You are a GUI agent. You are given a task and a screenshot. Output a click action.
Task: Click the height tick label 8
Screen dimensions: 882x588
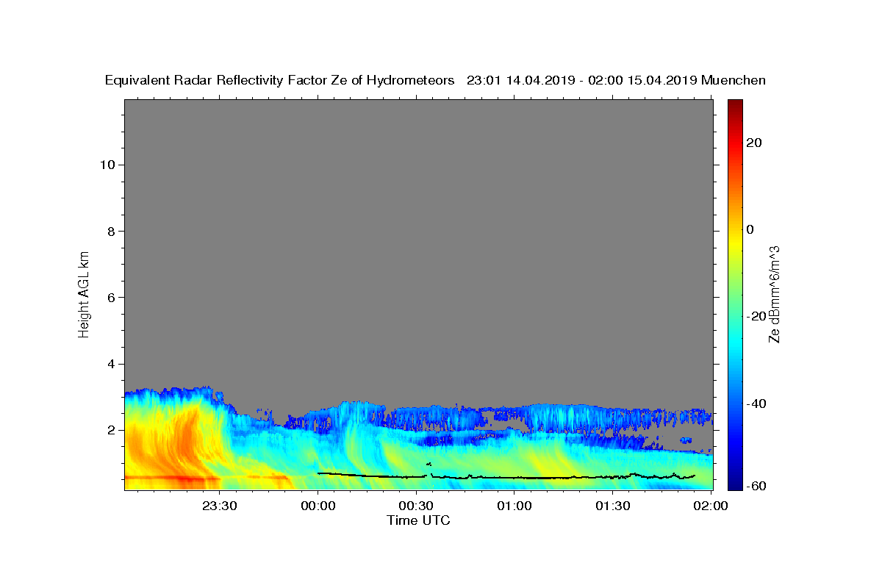click(110, 231)
